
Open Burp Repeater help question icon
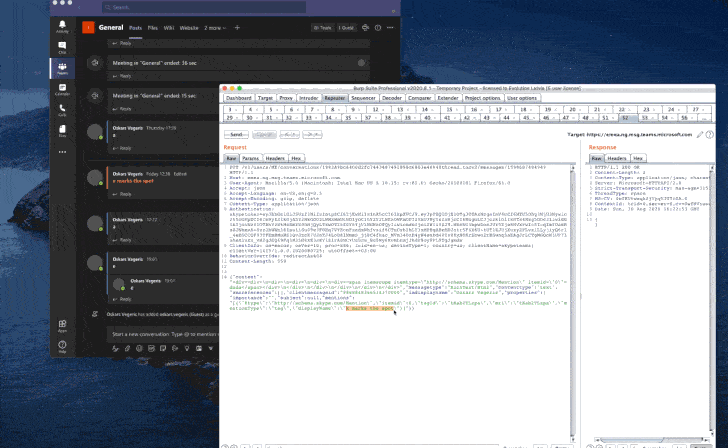(710, 135)
